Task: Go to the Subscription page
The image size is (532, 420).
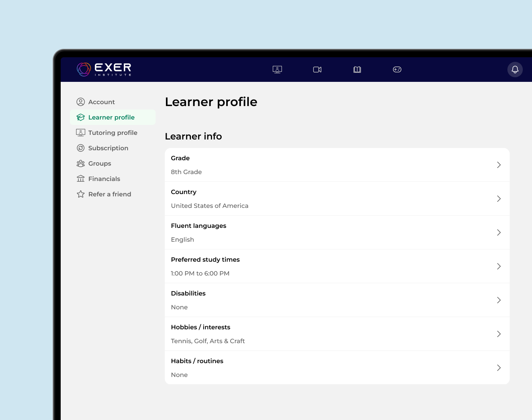Action: click(108, 148)
